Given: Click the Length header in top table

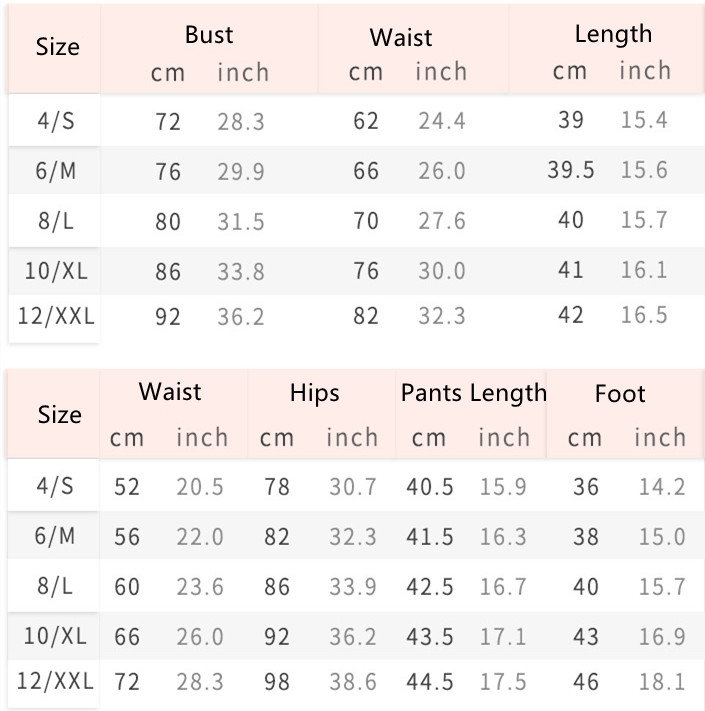Looking at the screenshot, I should click(613, 34).
